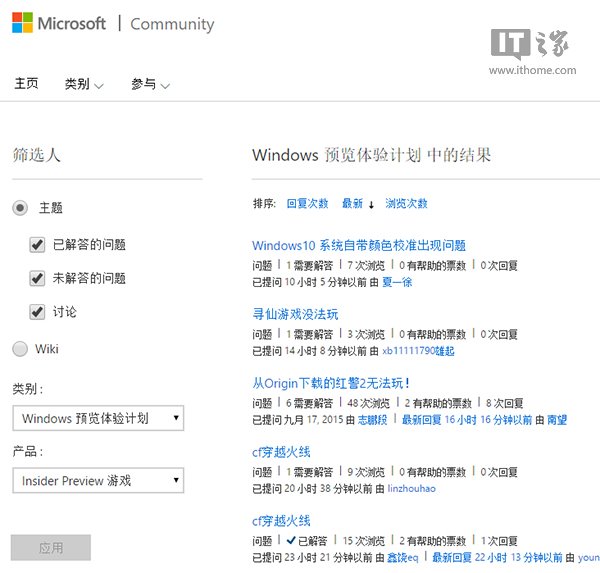Open the 参与 dropdown in the navigation bar
This screenshot has height=573, width=600.
(150, 84)
